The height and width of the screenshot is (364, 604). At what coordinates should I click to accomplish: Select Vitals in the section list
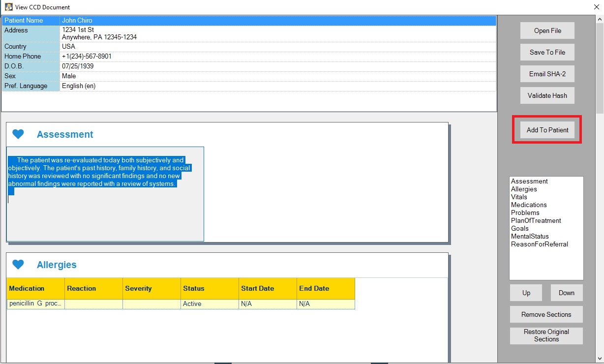[519, 197]
